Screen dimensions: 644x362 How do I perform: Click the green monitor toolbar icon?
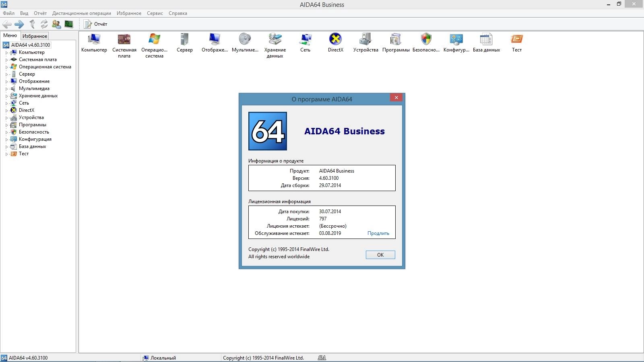[69, 24]
